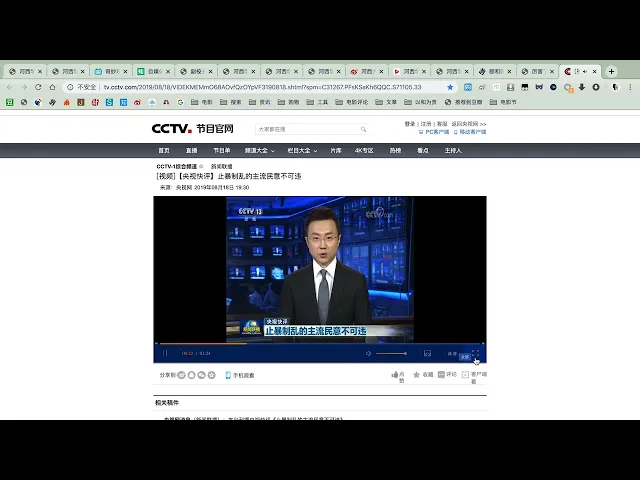
Task: Expand the 频道大全 dropdown menu
Action: point(260,151)
